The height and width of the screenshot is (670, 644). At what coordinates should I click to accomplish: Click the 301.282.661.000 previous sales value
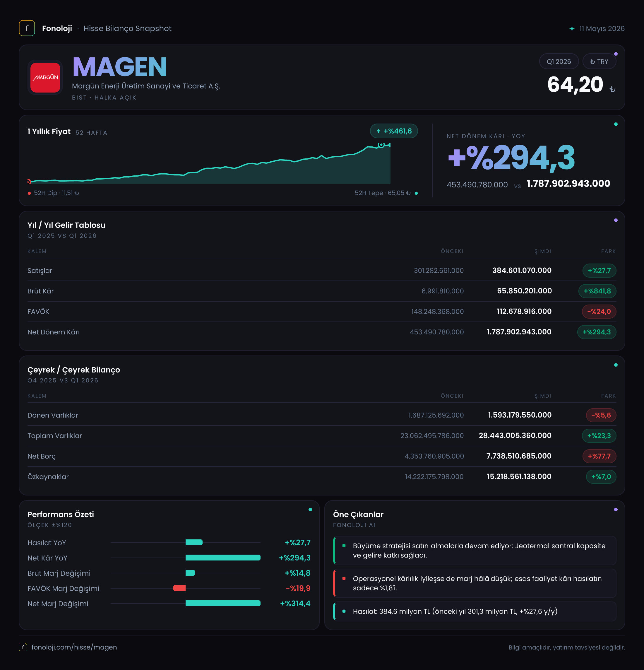439,270
